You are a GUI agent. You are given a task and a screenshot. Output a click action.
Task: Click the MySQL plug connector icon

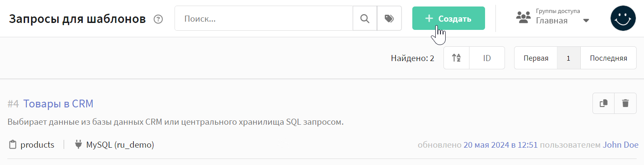(78, 145)
